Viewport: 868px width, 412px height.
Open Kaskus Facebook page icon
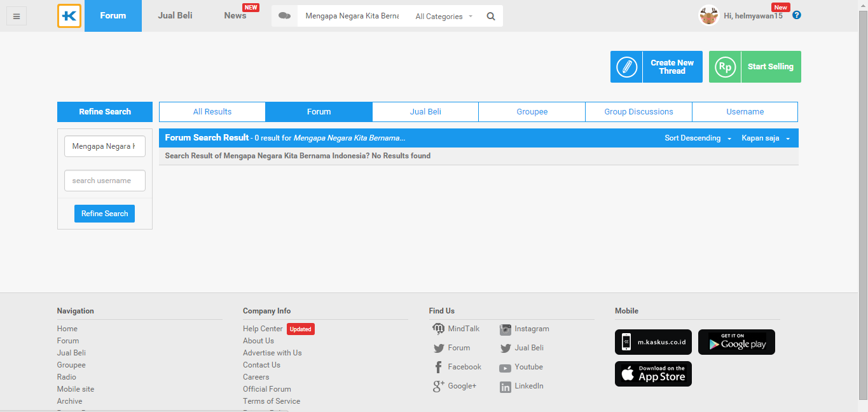(x=438, y=367)
